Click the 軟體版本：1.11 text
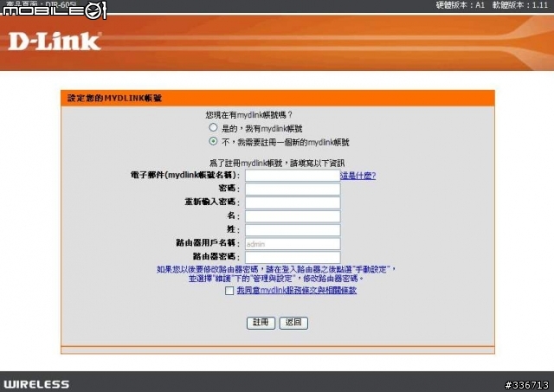 (520, 5)
